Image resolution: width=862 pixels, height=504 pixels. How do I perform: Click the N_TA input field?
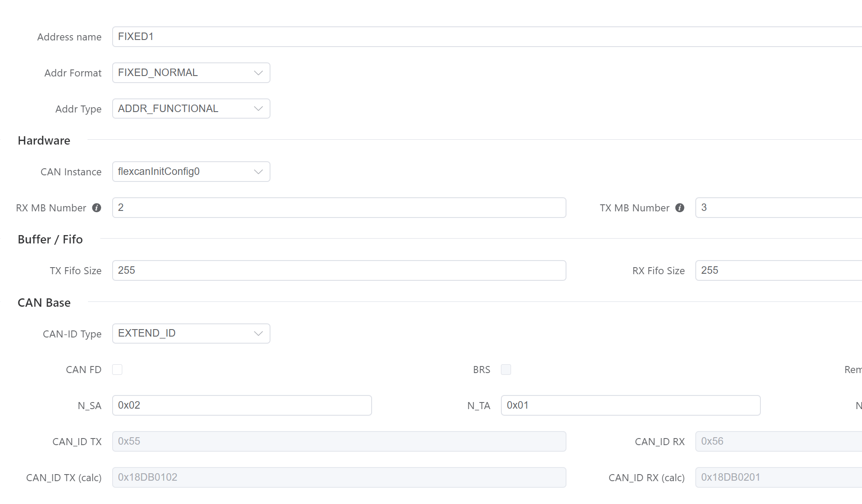pos(630,405)
